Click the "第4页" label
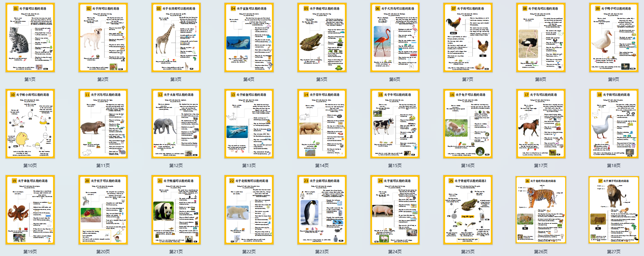This screenshot has height=256, width=644. point(249,79)
